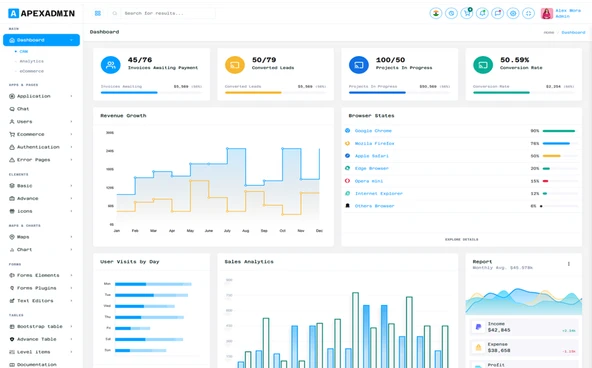Open the notifications bell icon
This screenshot has width=592, height=368.
pos(482,13)
